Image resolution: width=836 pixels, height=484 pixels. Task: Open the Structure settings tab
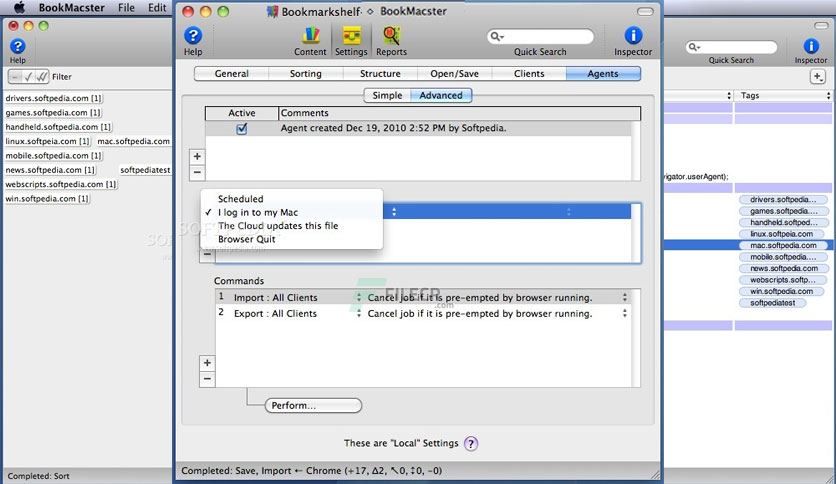(x=380, y=74)
